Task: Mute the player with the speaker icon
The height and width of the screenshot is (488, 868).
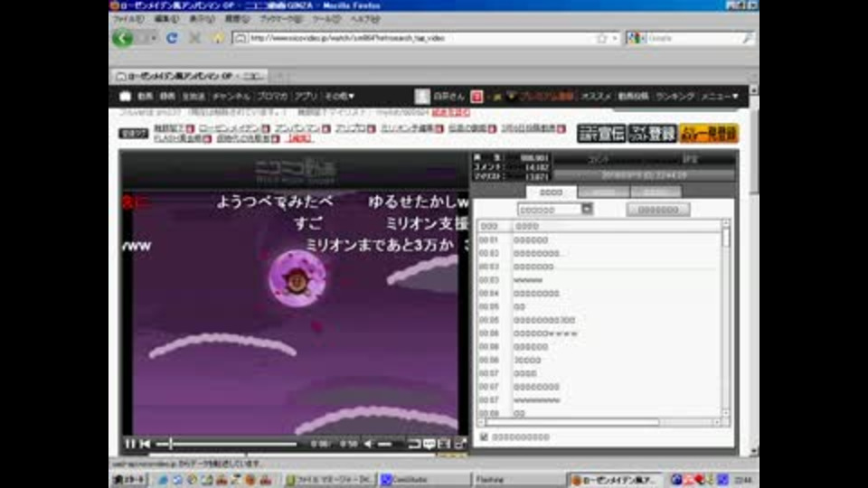Action: pos(368,444)
